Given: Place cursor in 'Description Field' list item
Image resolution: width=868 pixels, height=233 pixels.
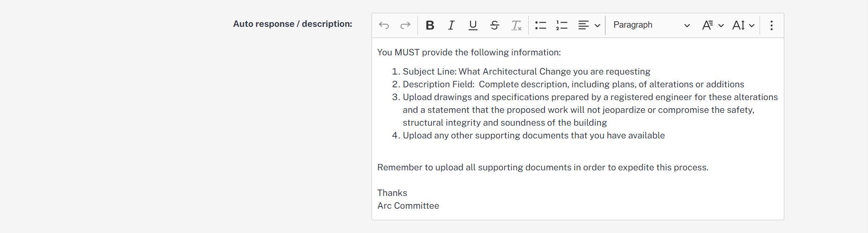Looking at the screenshot, I should pyautogui.click(x=573, y=84).
